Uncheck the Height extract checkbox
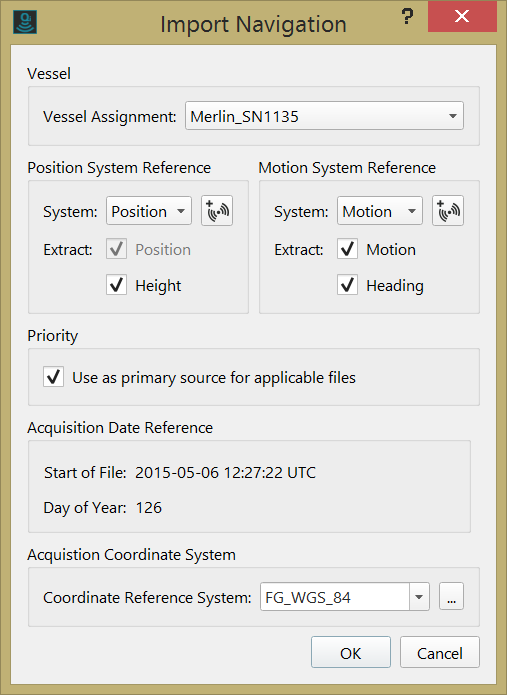The width and height of the screenshot is (507, 695). click(x=117, y=285)
